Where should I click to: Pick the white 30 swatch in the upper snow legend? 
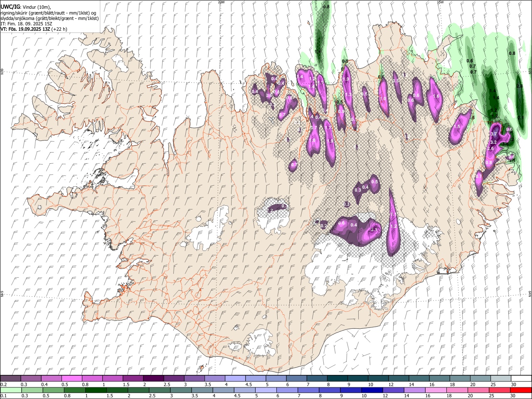click(521, 379)
